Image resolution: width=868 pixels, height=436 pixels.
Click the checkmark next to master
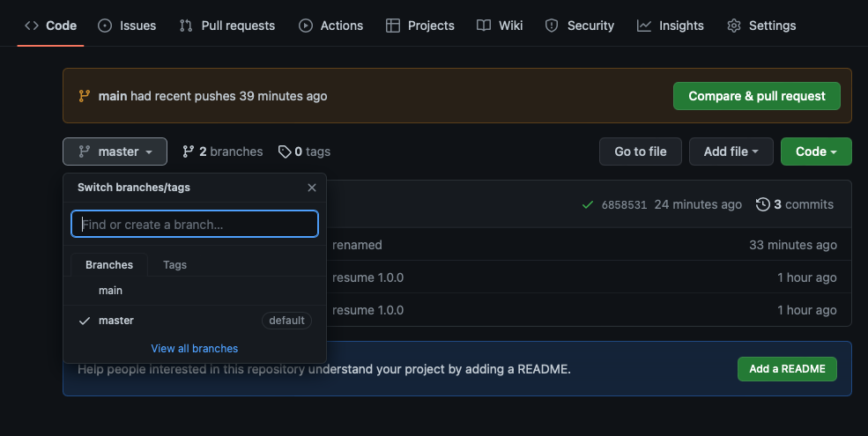click(x=84, y=321)
